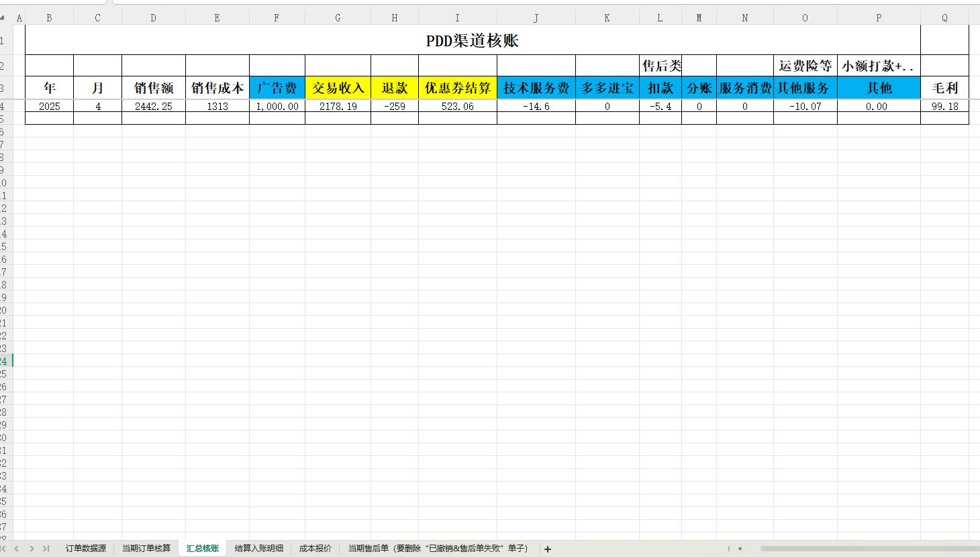Go to last sheet navigation arrow
Image resolution: width=980 pixels, height=558 pixels.
[46, 549]
